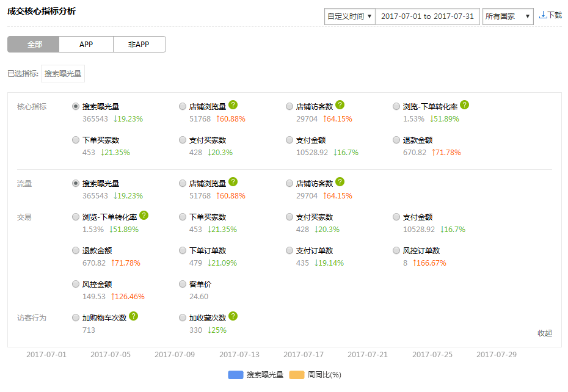
Task: Open help icon beside 浏览-下单转化率 in 核心指标
Action: click(x=464, y=104)
